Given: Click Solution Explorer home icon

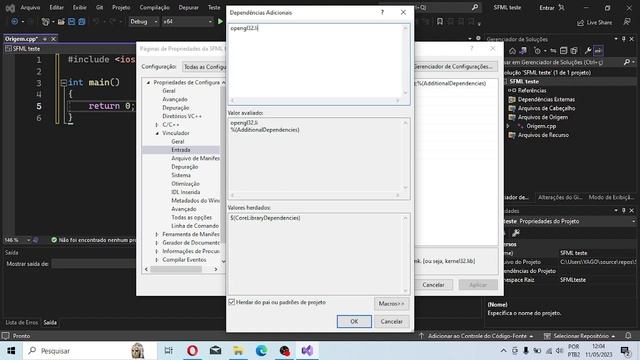Looking at the screenshot, I should [x=513, y=51].
